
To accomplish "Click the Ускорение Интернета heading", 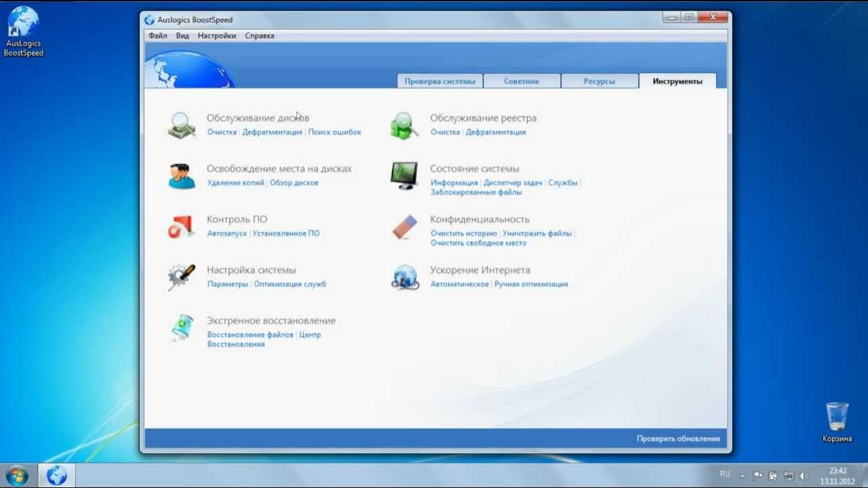I will [480, 270].
